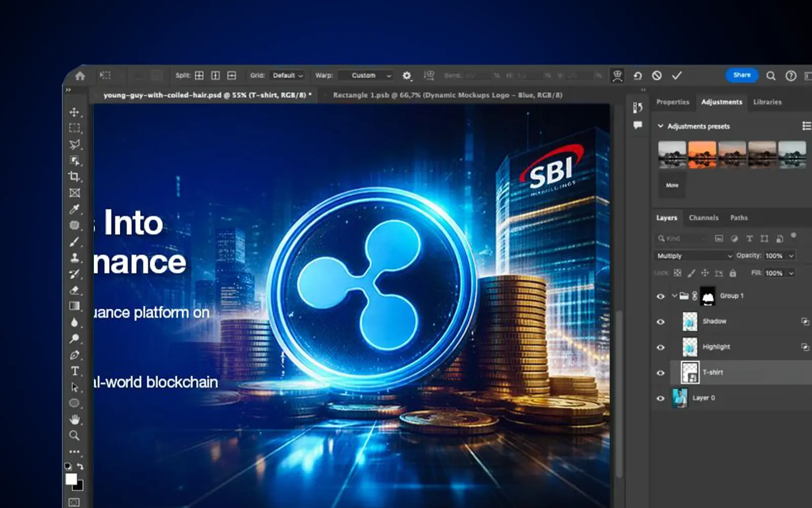Image resolution: width=812 pixels, height=508 pixels.
Task: Select the Ellipse shape tool
Action: (x=75, y=403)
